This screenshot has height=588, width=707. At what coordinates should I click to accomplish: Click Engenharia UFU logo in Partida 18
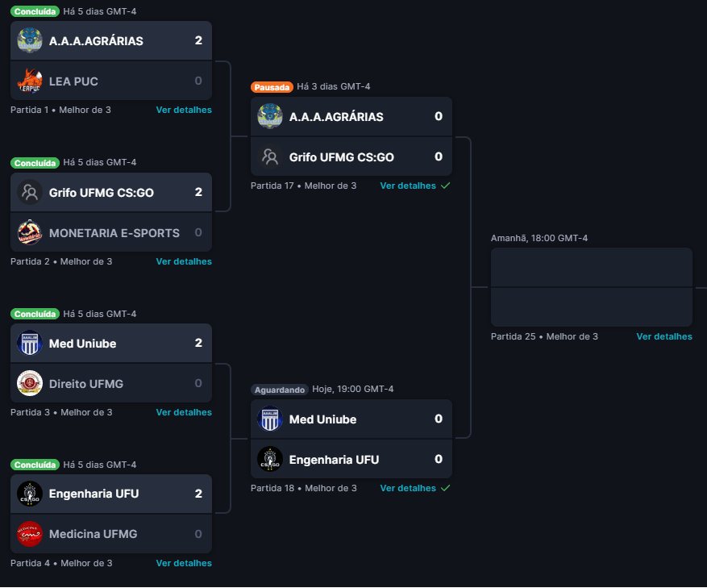(x=270, y=459)
